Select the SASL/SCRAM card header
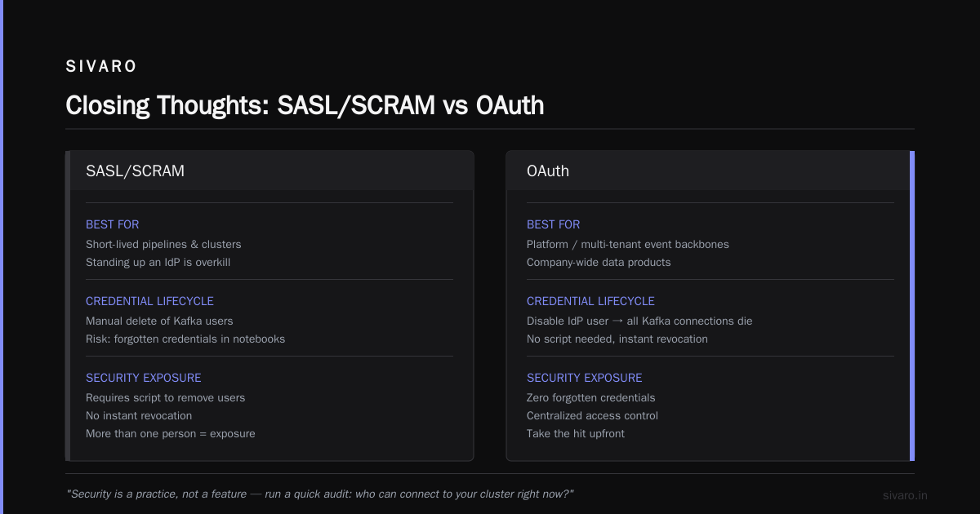 point(269,171)
